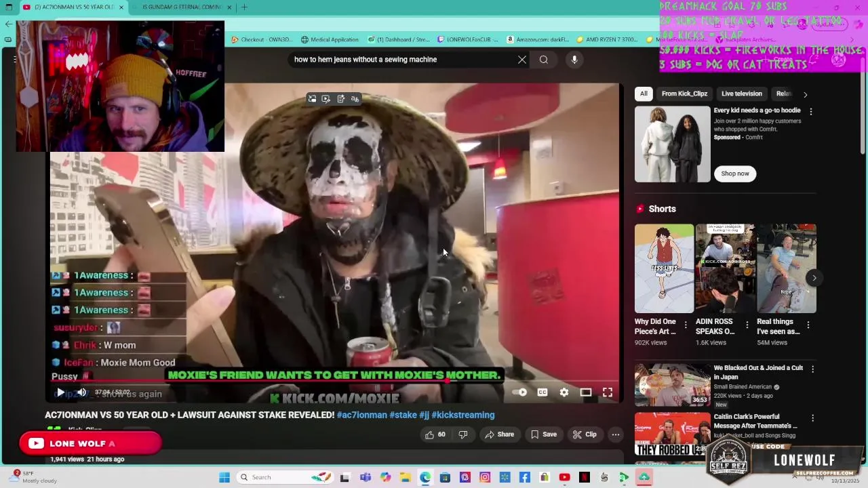Toggle the autoplay switch in player
Screen dimensions: 868x488
tap(519, 392)
